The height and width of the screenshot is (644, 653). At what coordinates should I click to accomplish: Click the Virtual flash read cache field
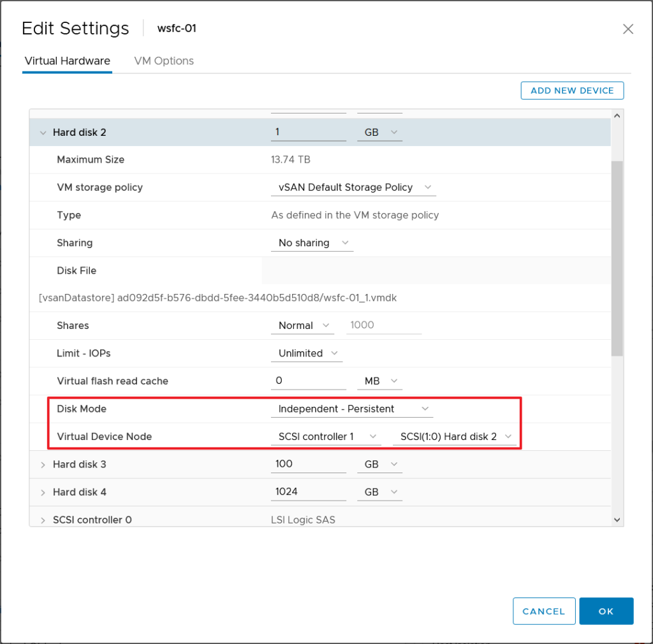[308, 381]
